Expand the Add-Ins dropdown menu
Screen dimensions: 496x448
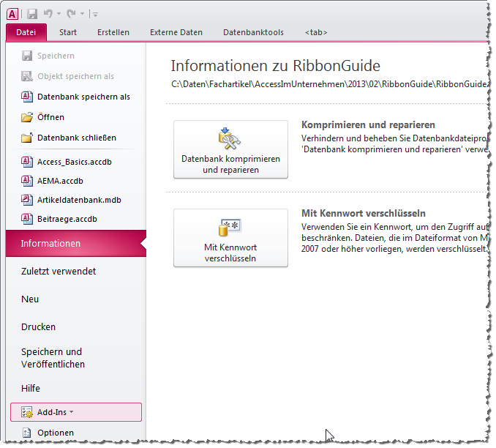72,412
